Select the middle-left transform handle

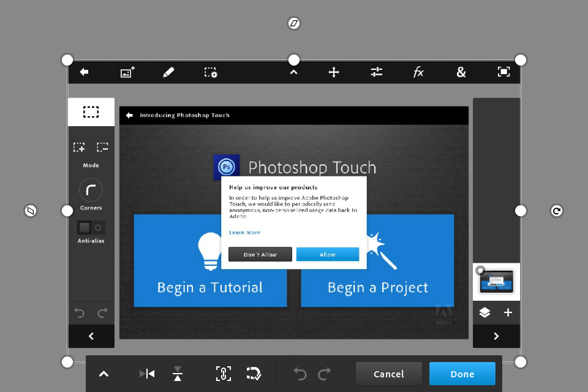pos(67,211)
